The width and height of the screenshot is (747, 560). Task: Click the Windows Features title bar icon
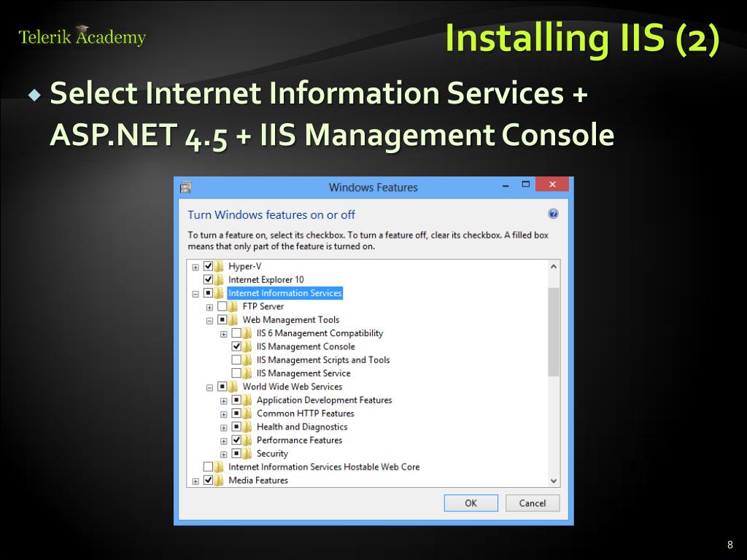pos(186,187)
